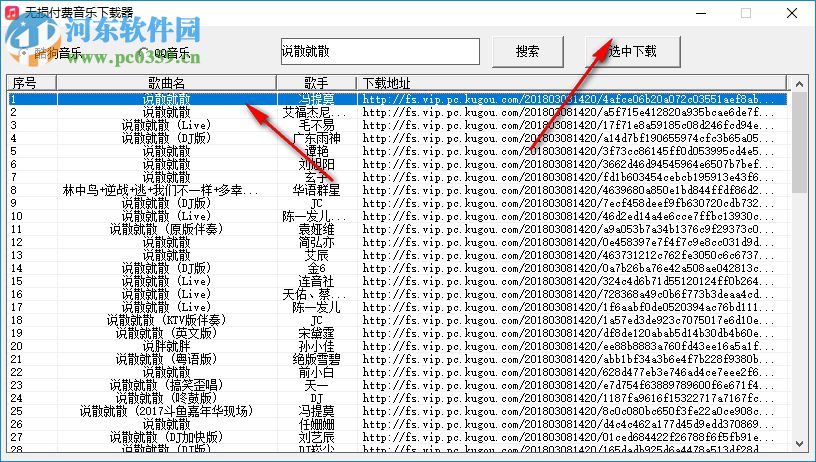Click sequence number 22 cell
The height and width of the screenshot is (462, 816).
click(17, 372)
